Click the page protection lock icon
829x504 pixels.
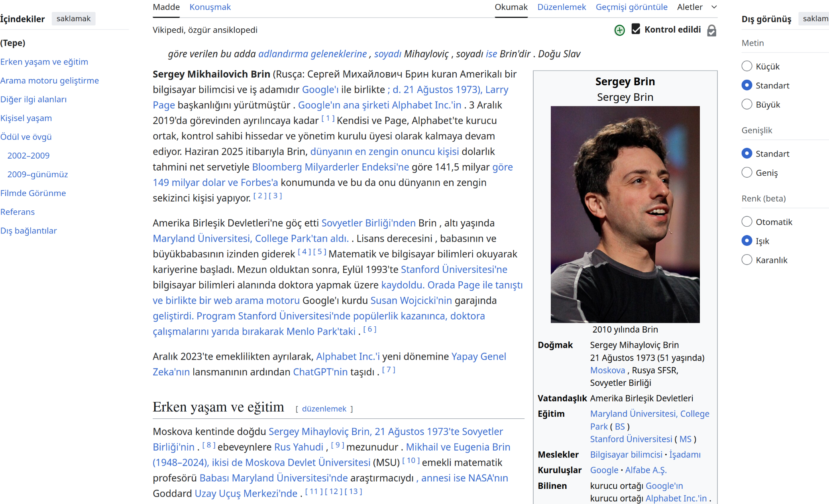711,30
